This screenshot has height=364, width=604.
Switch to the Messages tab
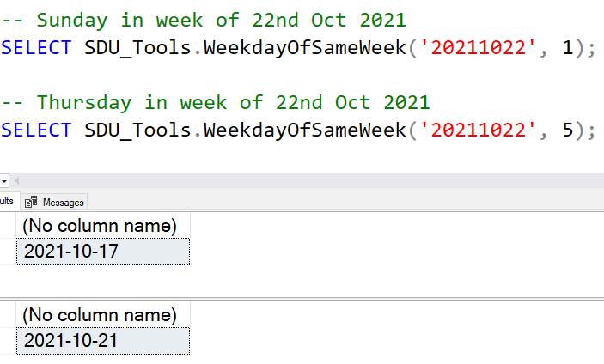[54, 202]
